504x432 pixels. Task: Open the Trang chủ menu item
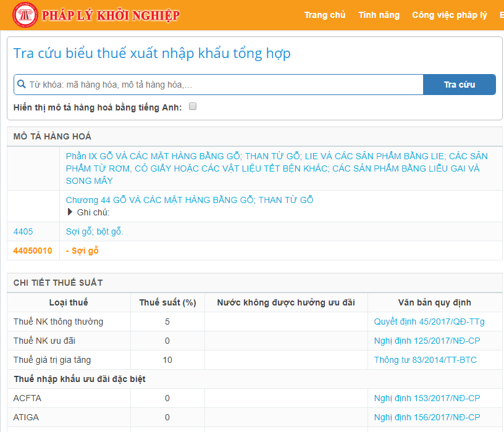click(x=324, y=15)
